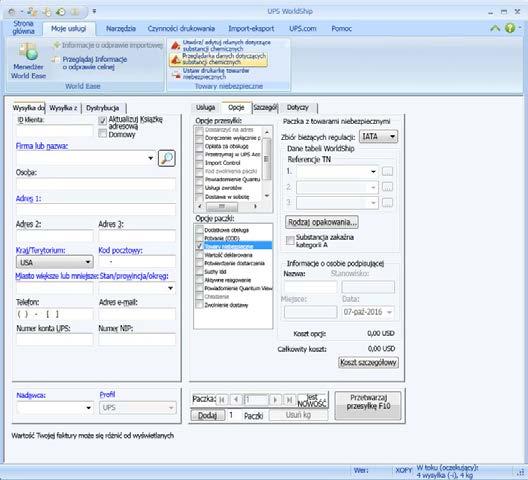Enable Dostawa w sobotę option
The height and width of the screenshot is (480, 528).
pyautogui.click(x=199, y=196)
